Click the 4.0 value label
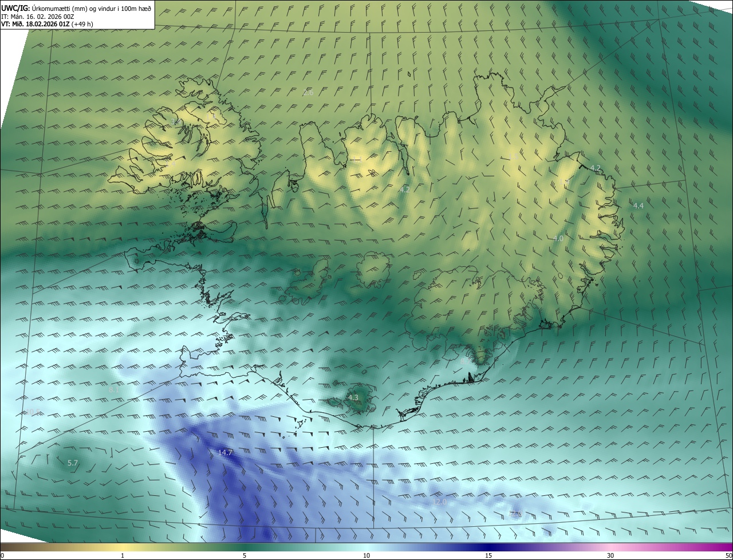 coord(558,238)
